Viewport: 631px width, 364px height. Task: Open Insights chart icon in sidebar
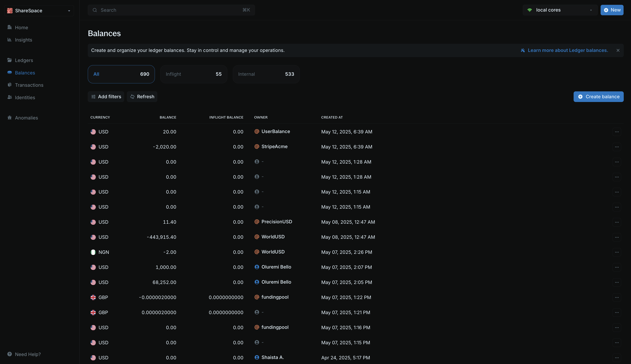(10, 39)
